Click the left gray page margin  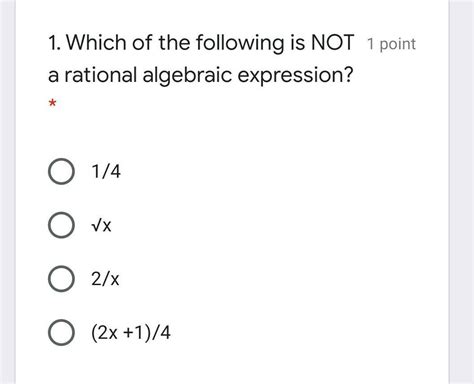[x=8, y=192]
